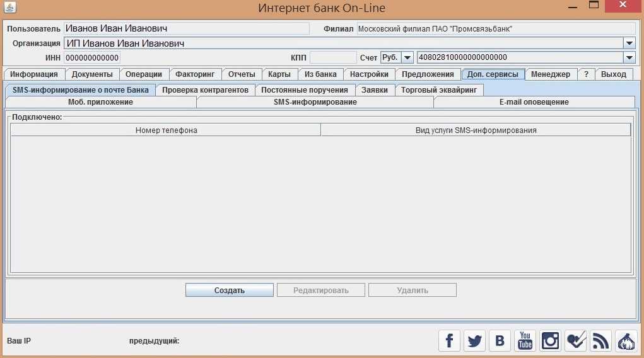This screenshot has width=644, height=358.
Task: Click the Twitter bird icon
Action: point(474,341)
